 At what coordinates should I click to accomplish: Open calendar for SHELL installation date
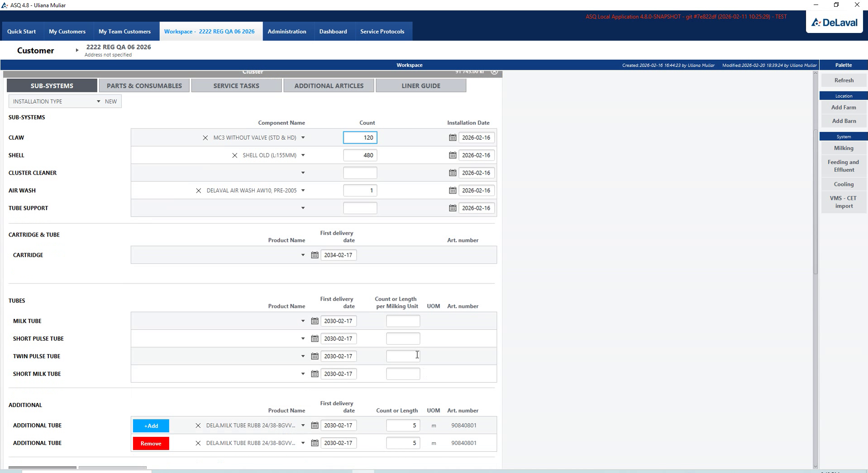click(453, 155)
